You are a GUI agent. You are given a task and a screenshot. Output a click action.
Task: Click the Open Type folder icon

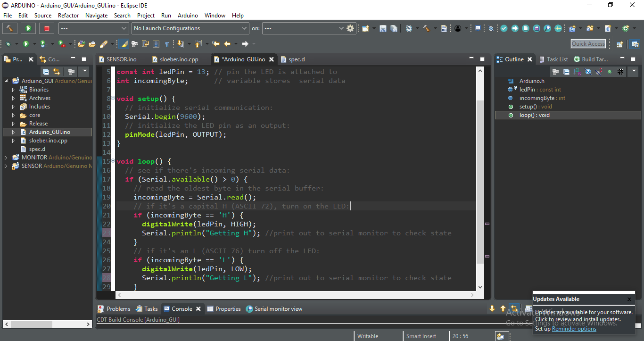[x=81, y=44]
